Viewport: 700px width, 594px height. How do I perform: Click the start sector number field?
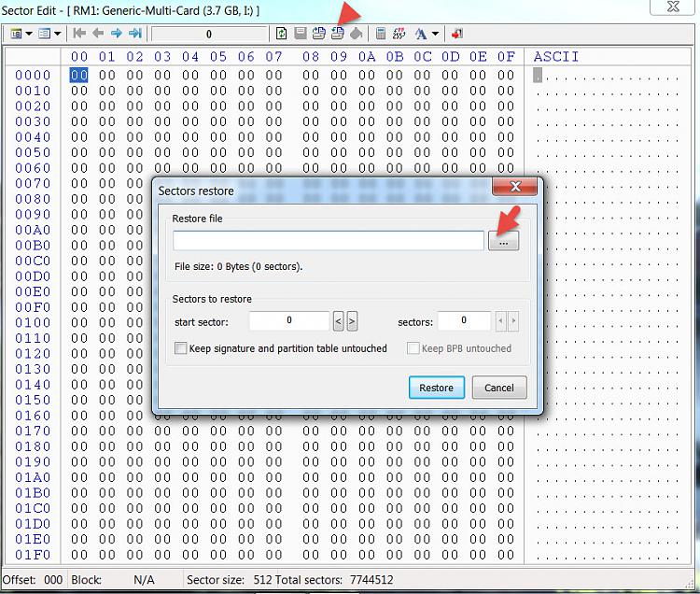pyautogui.click(x=289, y=320)
